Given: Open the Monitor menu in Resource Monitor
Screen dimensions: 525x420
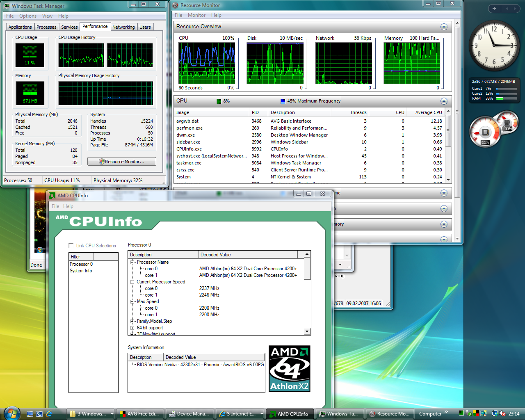Looking at the screenshot, I should coord(197,15).
